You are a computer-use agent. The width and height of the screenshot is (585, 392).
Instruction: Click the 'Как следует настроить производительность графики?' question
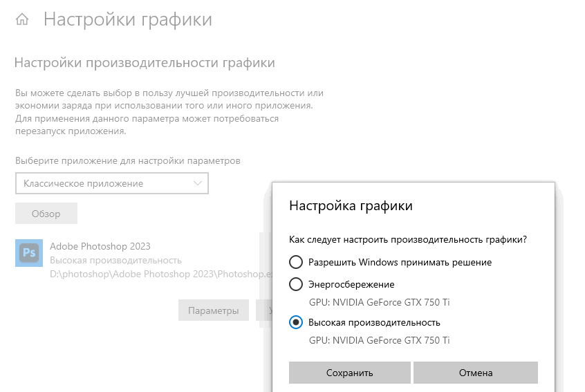pos(408,239)
